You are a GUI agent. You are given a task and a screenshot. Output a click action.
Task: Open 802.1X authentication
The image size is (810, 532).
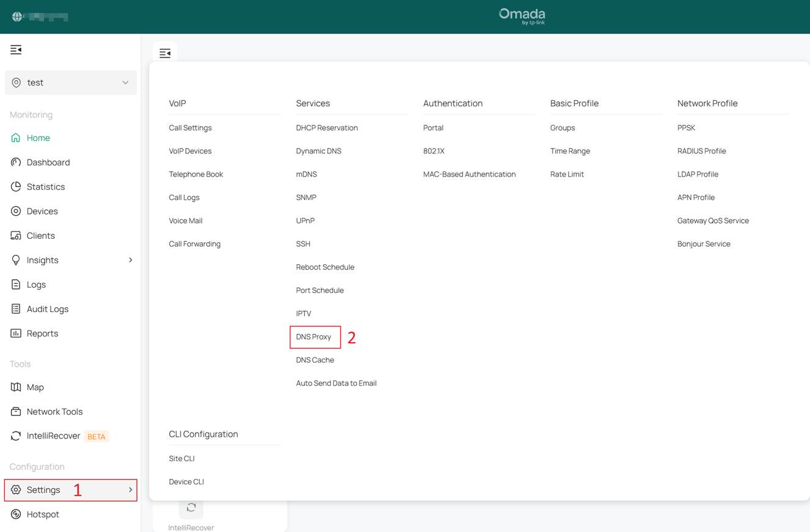point(433,151)
